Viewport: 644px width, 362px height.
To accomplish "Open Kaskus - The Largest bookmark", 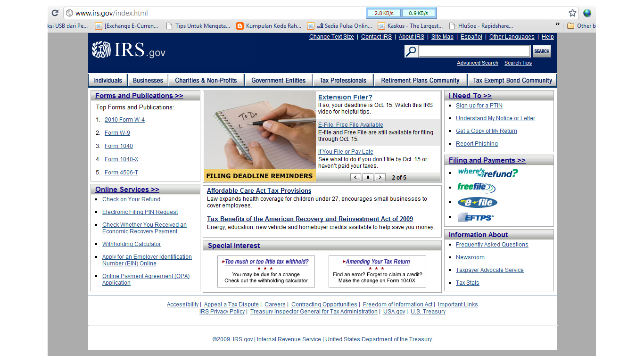I will (410, 26).
